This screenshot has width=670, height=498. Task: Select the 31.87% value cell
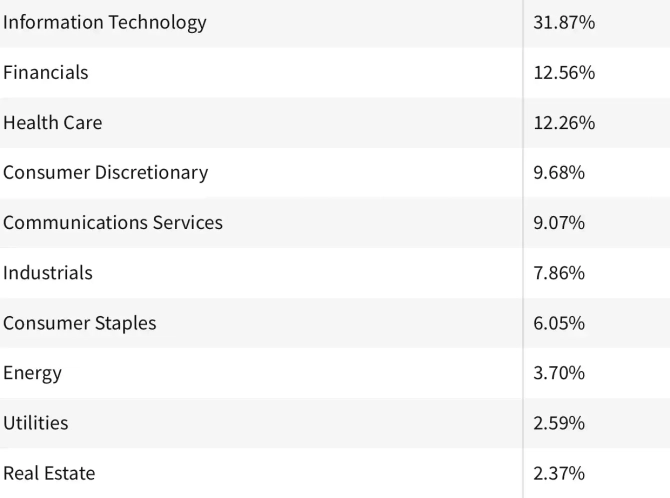564,22
